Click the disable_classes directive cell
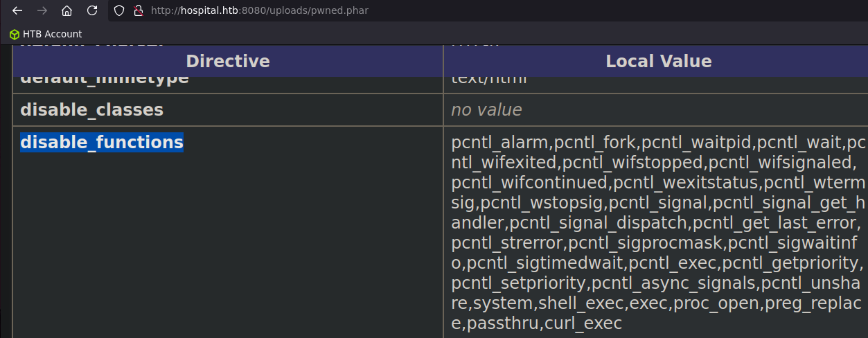This screenshot has width=868, height=338. (228, 109)
